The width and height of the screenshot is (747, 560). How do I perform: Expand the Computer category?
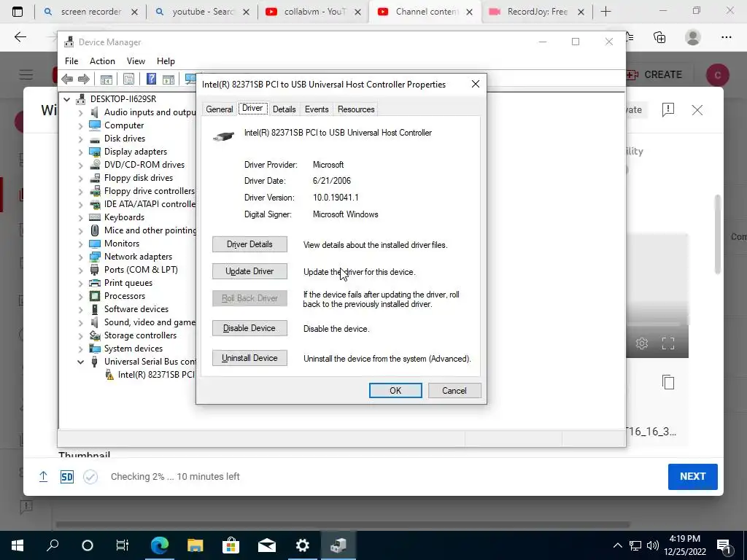pyautogui.click(x=80, y=125)
